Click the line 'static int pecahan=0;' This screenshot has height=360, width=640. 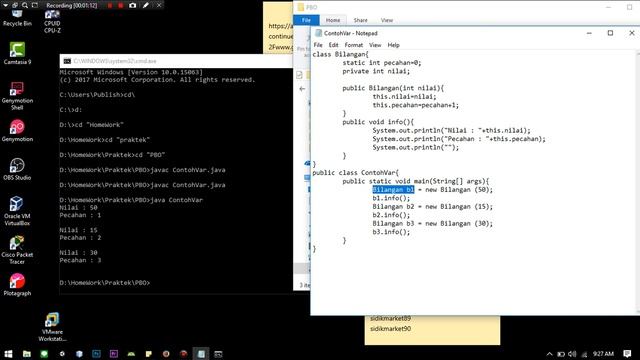[382, 62]
